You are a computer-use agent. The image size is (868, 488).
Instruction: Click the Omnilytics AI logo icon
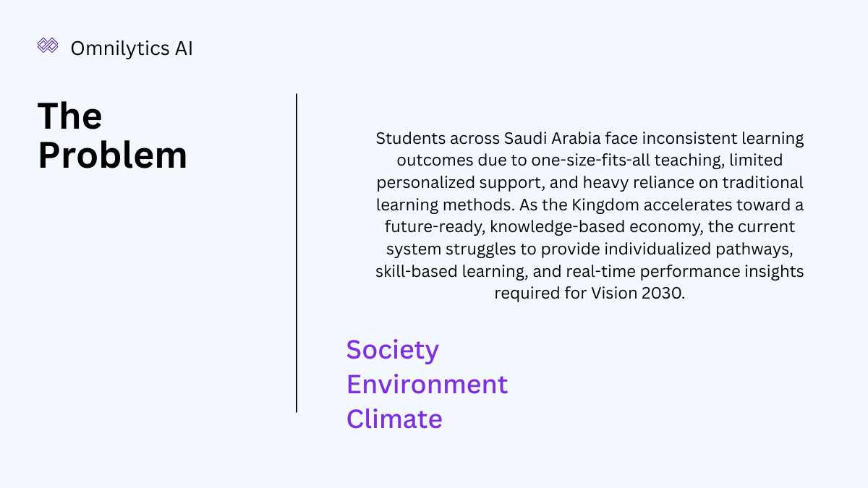tap(48, 46)
